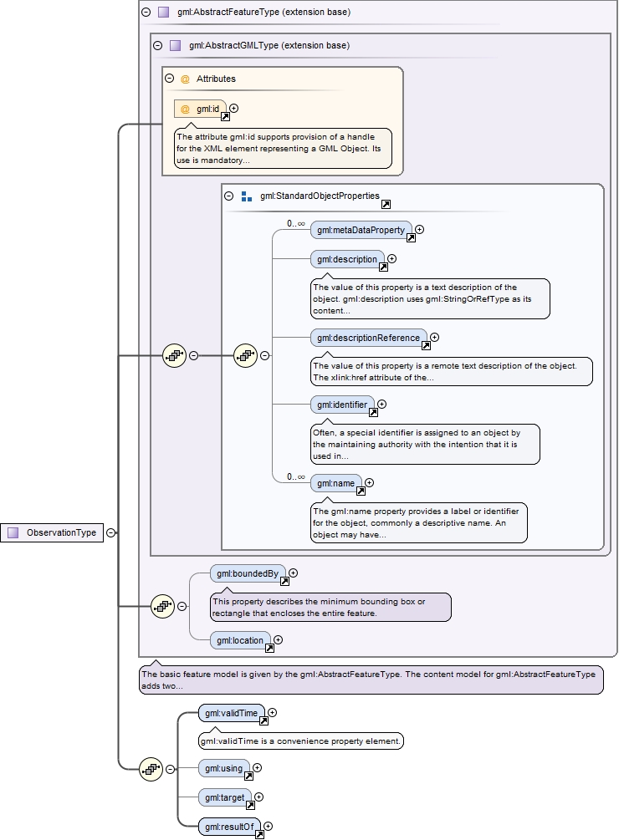Click the Attributes @ icon
This screenshot has width=619, height=840.
(x=185, y=79)
